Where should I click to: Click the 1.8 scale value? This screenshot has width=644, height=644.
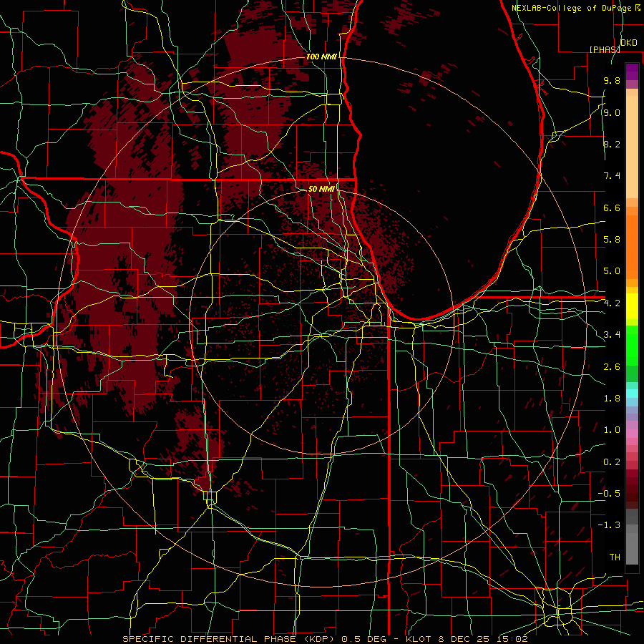(612, 399)
